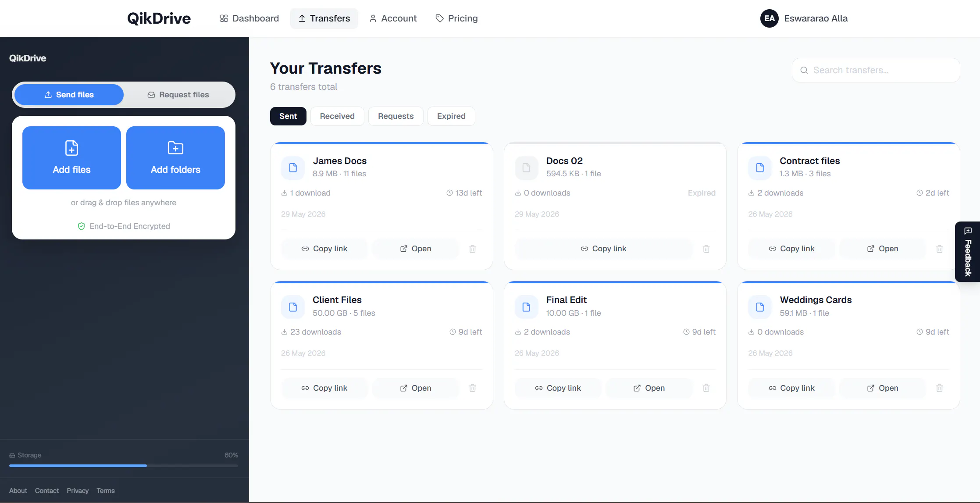Remove Contract files using trash icon
The image size is (980, 503).
tap(939, 249)
